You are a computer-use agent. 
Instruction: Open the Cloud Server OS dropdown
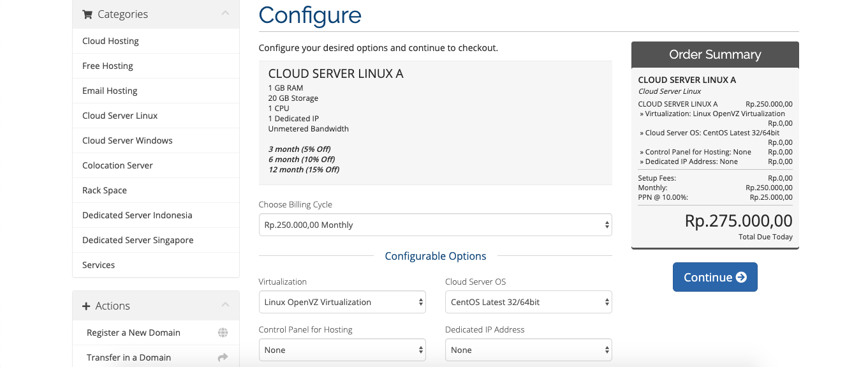(528, 302)
